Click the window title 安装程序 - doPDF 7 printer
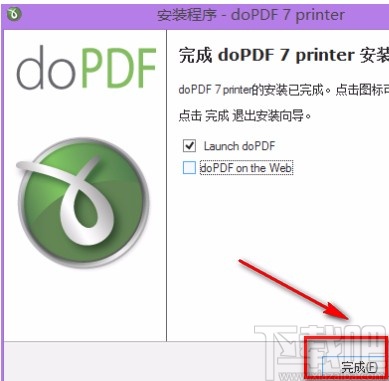This screenshot has height=381, width=389. tap(251, 15)
